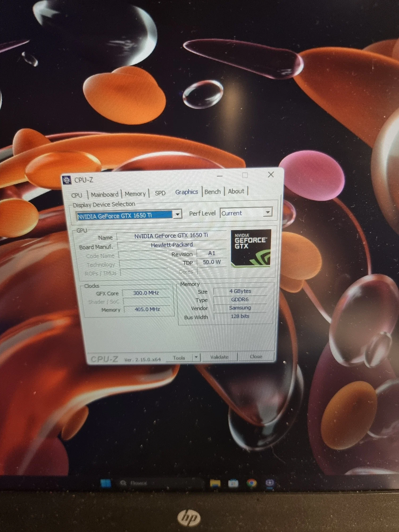The image size is (399, 532).
Task: Click the 'Technology' label
Action: (x=101, y=265)
